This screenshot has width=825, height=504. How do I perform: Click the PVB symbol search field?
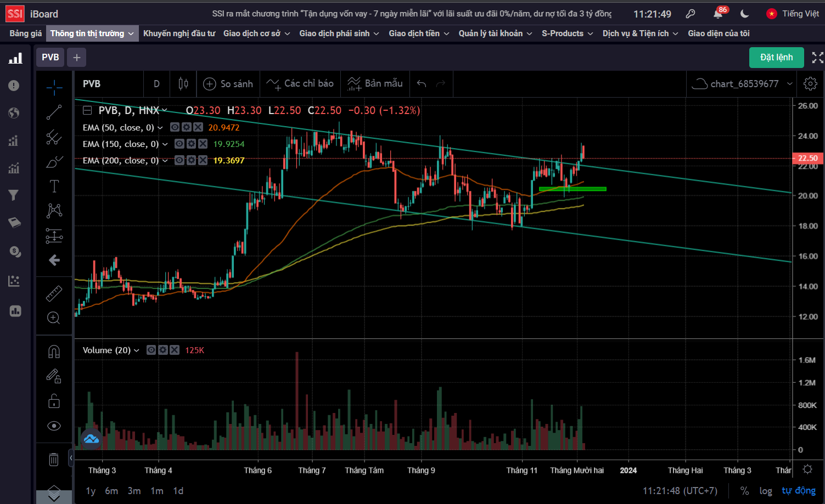tap(109, 84)
